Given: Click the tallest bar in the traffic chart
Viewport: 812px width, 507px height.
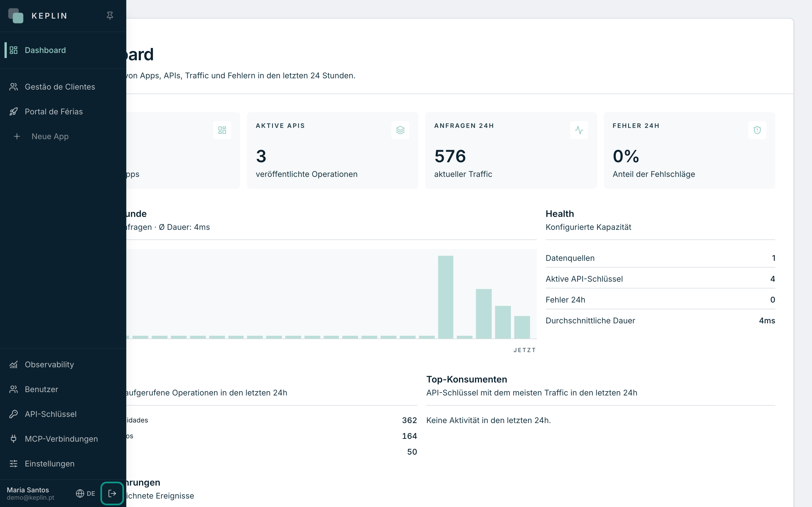Looking at the screenshot, I should tap(445, 297).
